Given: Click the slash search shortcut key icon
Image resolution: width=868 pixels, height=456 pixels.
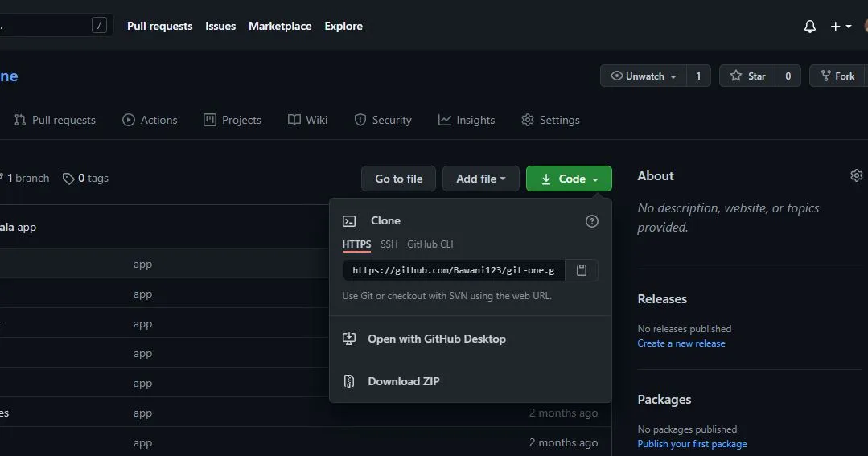Looking at the screenshot, I should [x=99, y=25].
